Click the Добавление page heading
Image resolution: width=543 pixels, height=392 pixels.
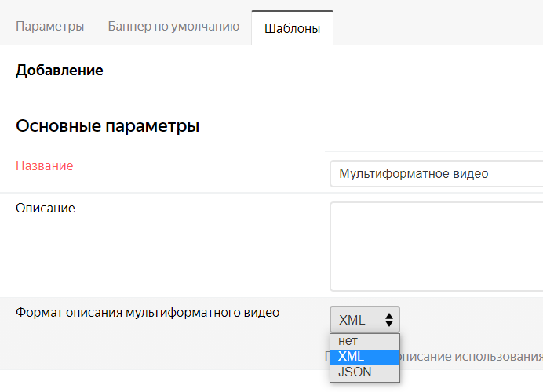point(60,71)
